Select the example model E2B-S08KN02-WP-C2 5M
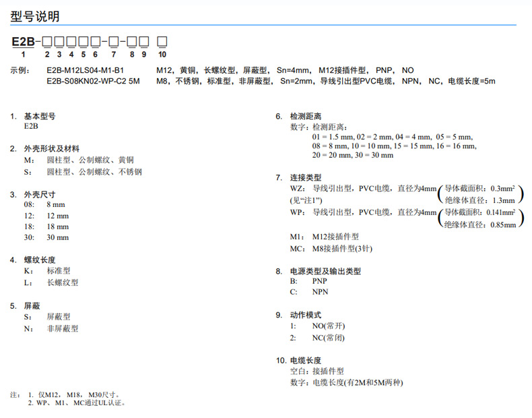532x418 pixels. point(94,81)
